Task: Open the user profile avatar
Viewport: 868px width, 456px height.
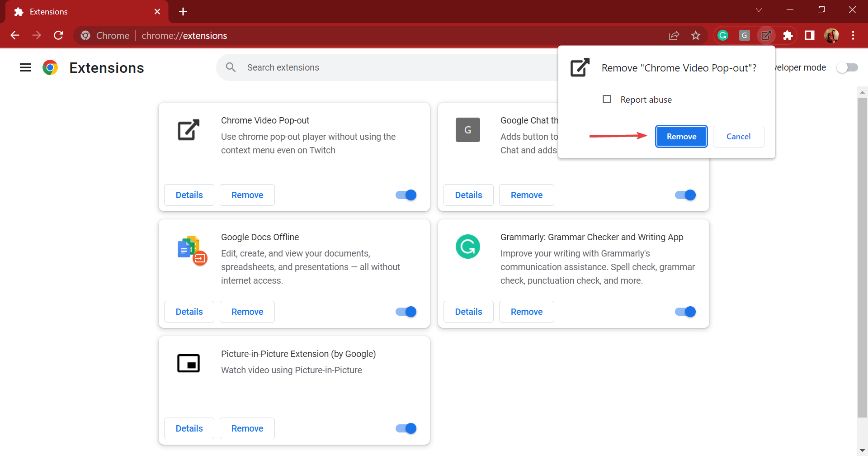Action: (831, 35)
